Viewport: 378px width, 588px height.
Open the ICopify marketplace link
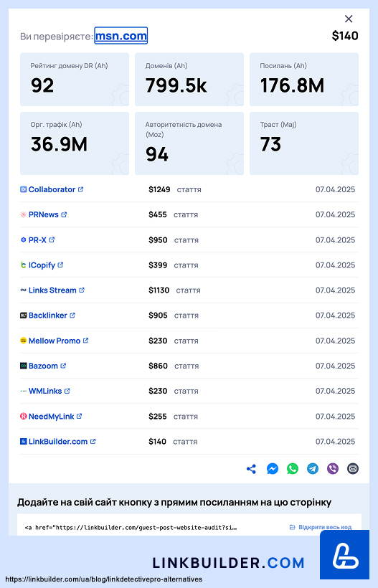pyautogui.click(x=42, y=265)
